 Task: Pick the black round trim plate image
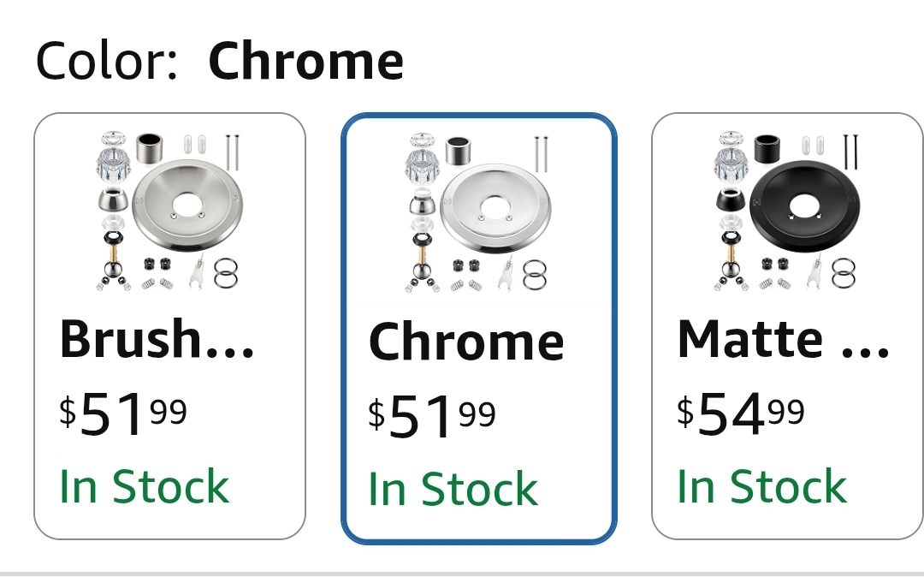805,206
